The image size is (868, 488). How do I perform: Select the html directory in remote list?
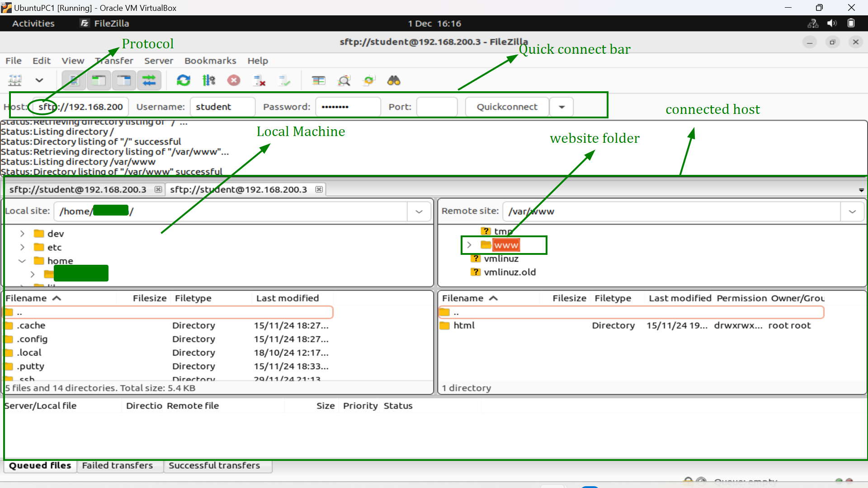(x=631, y=325)
